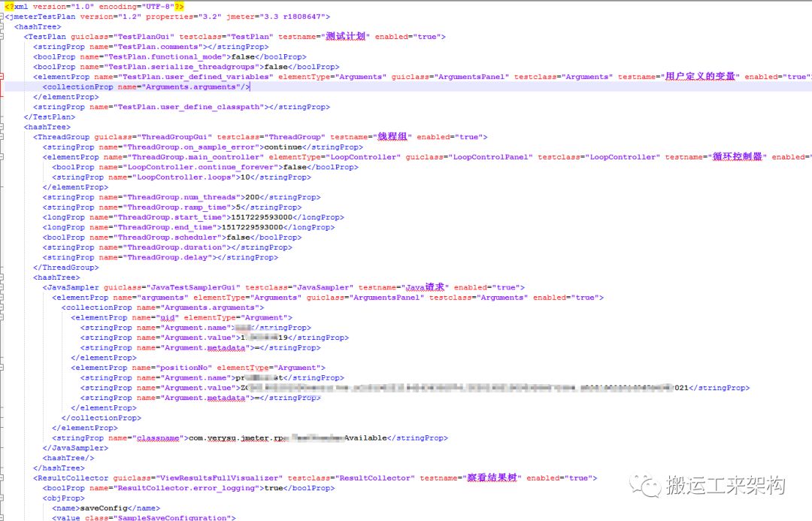Click the Java请求 testname value
812x521 pixels.
[x=425, y=287]
